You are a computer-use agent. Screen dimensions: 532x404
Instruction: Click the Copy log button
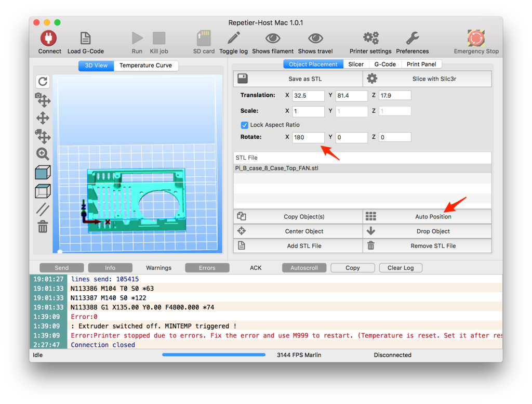[x=353, y=268]
